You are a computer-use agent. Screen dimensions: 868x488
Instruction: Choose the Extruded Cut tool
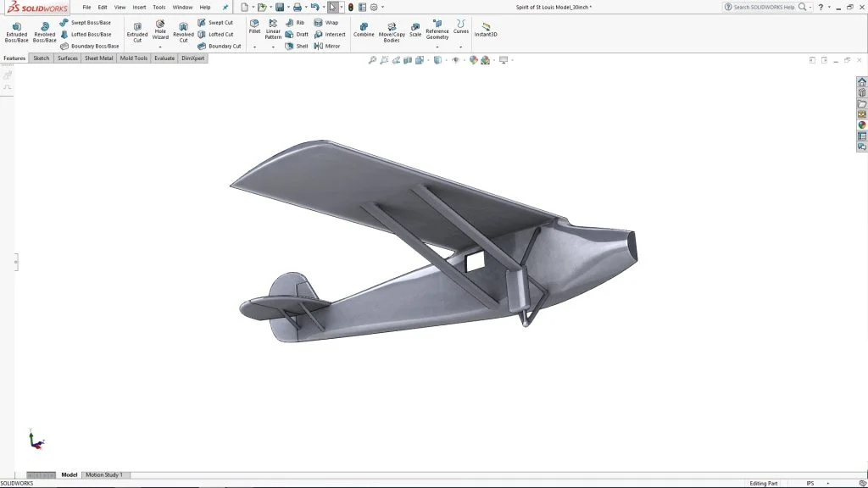click(x=137, y=31)
